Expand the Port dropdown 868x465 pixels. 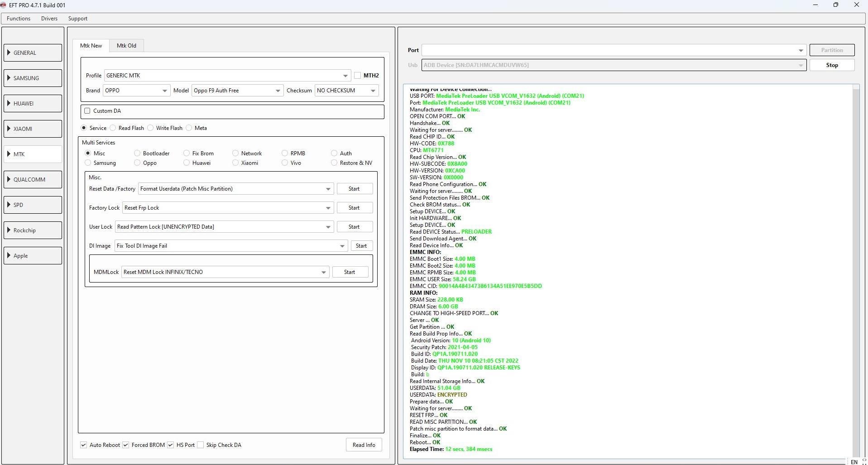pyautogui.click(x=801, y=50)
